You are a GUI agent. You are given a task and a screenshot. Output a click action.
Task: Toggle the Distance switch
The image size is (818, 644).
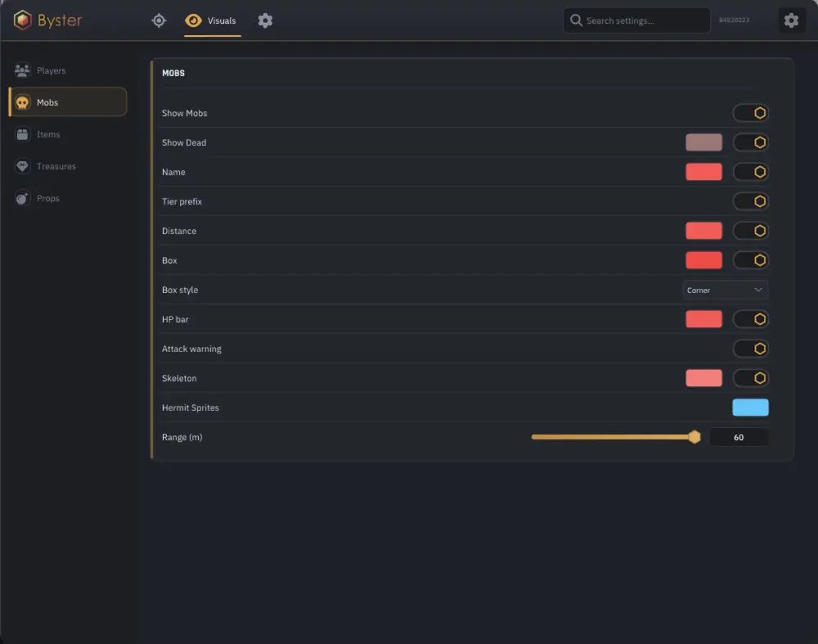coord(750,231)
